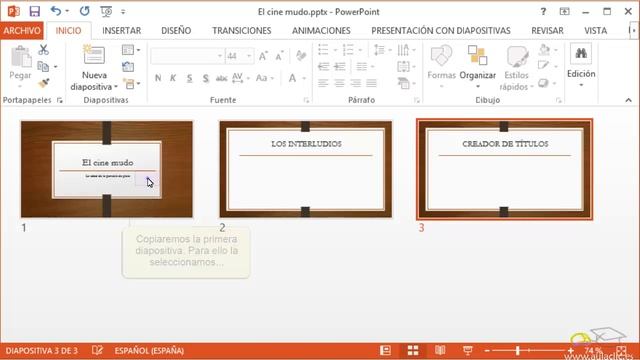Toggle text shadow S
Image resolution: width=640 pixels, height=360 pixels.
206,78
